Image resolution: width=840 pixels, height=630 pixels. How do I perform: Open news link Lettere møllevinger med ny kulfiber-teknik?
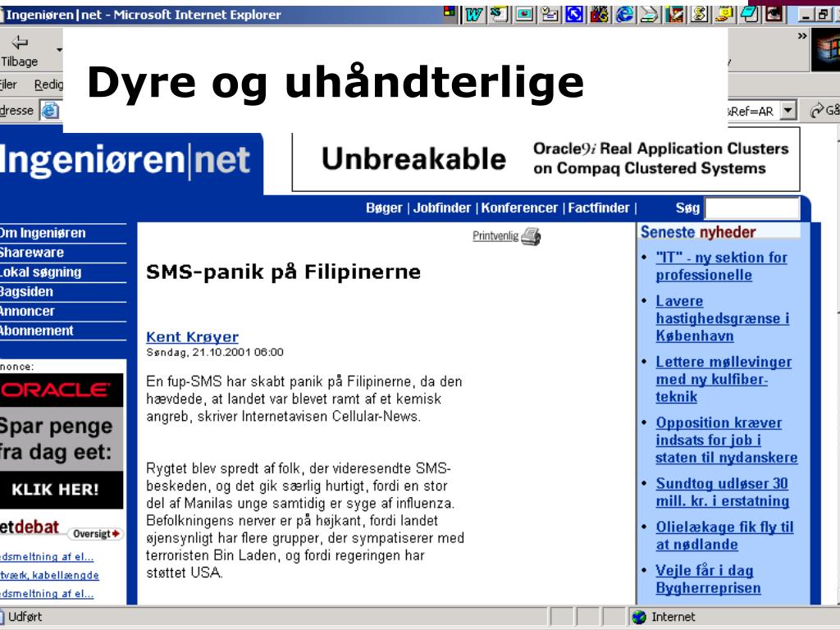point(724,379)
